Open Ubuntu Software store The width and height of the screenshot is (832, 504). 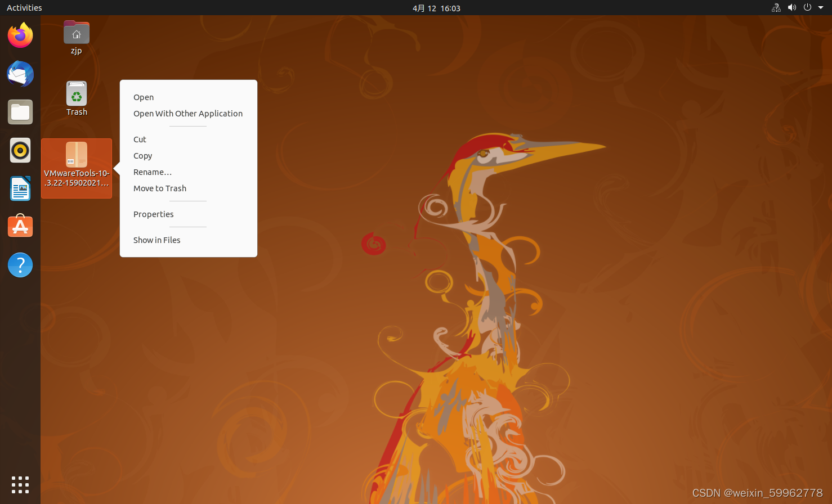[20, 227]
